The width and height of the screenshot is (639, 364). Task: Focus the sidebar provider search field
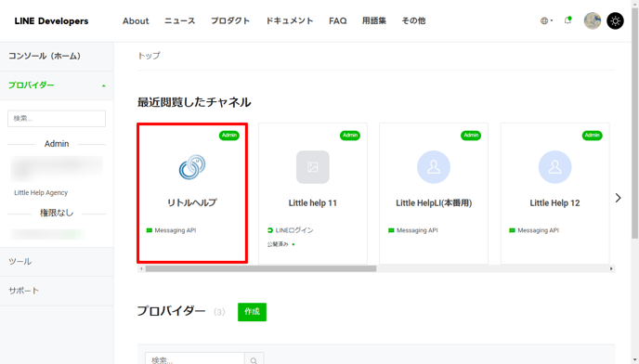coord(57,119)
